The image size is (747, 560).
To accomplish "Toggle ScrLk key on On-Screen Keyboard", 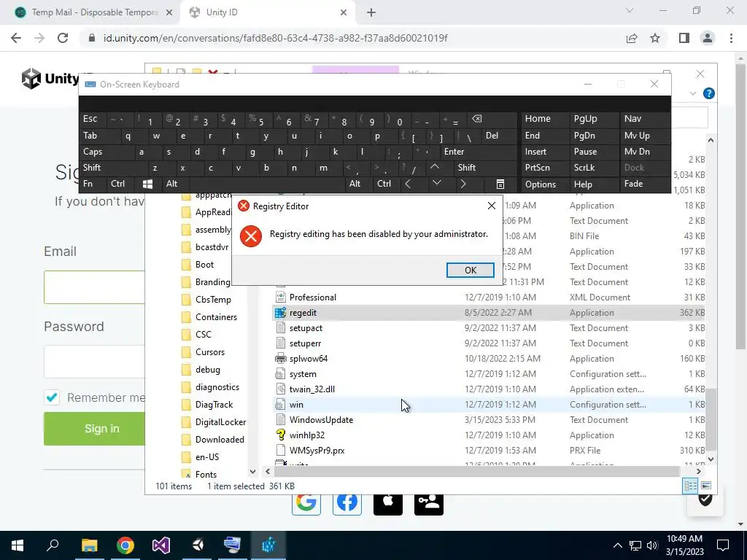I will 594,168.
